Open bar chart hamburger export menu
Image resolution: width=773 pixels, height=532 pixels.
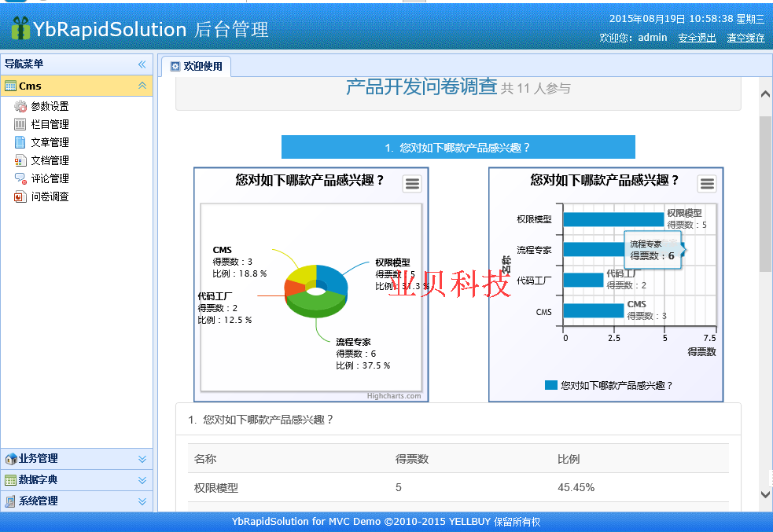coord(707,184)
